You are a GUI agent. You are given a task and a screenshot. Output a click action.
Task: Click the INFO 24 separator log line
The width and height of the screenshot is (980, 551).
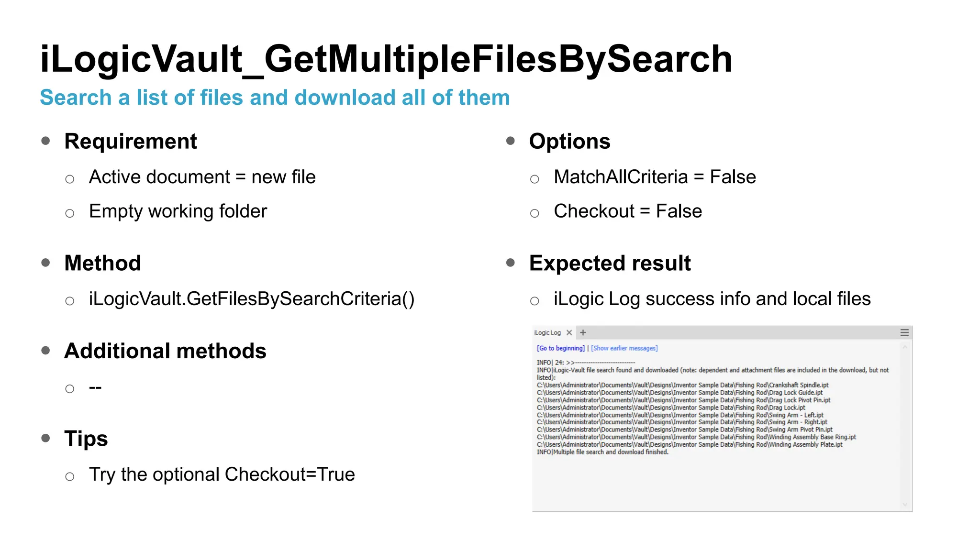(586, 363)
